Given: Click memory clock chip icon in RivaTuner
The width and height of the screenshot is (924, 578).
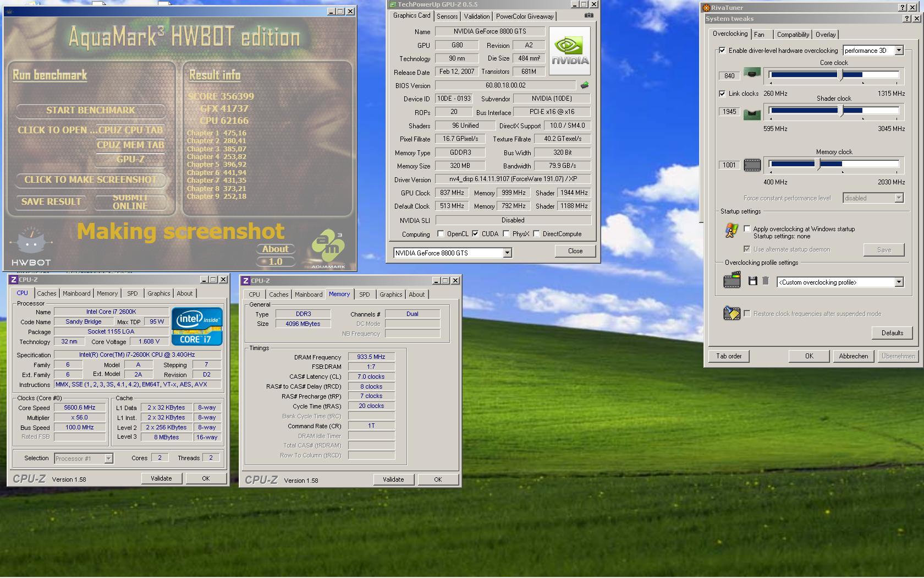Looking at the screenshot, I should click(x=752, y=165).
